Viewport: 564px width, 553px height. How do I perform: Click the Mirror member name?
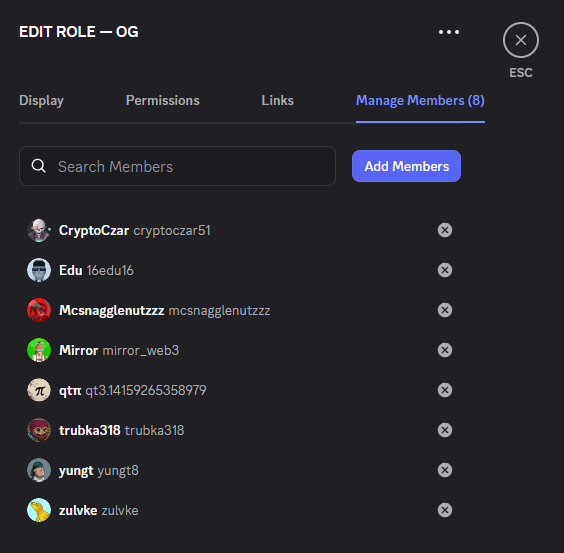click(78, 350)
